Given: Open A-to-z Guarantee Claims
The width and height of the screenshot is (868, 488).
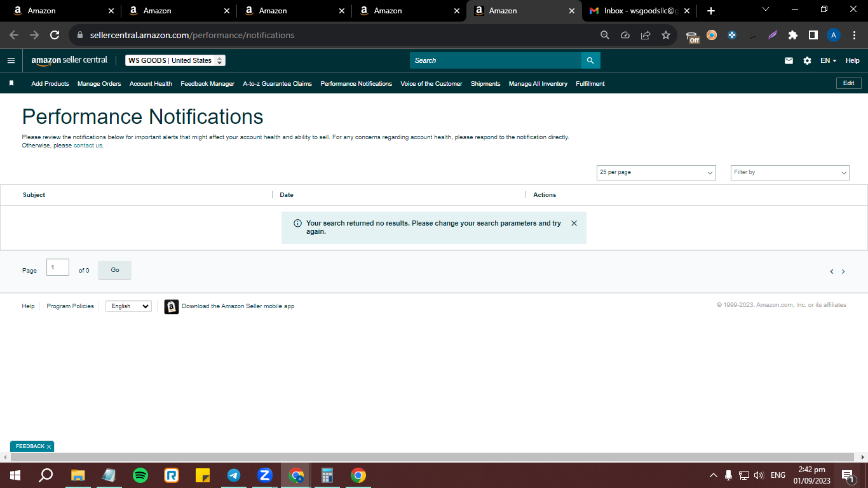Looking at the screenshot, I should click(x=277, y=83).
